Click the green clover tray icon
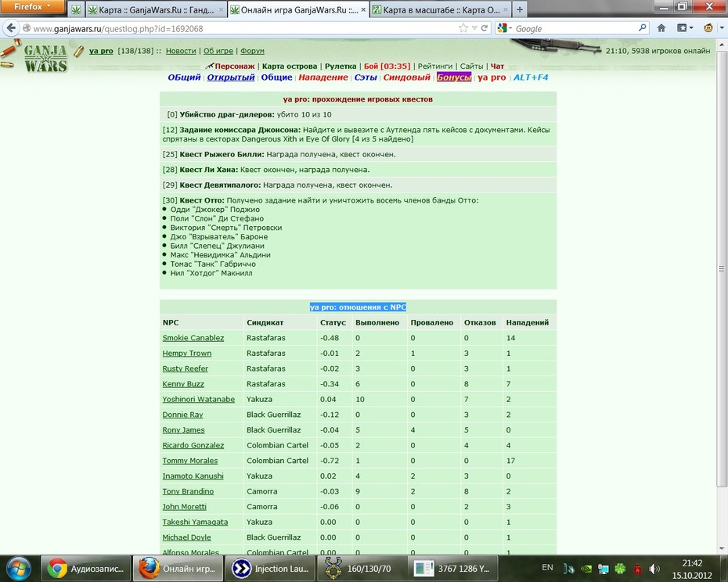The width and height of the screenshot is (728, 582). coord(620,569)
